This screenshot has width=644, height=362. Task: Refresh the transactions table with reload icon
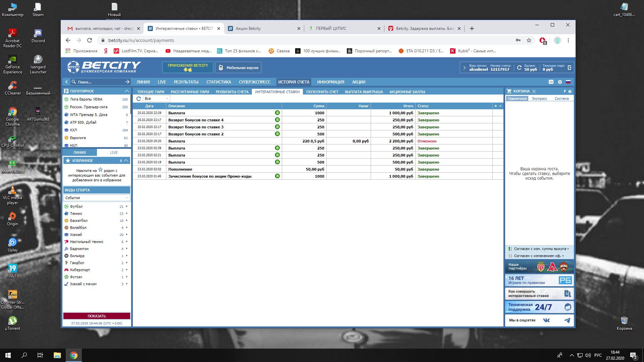coord(139,99)
